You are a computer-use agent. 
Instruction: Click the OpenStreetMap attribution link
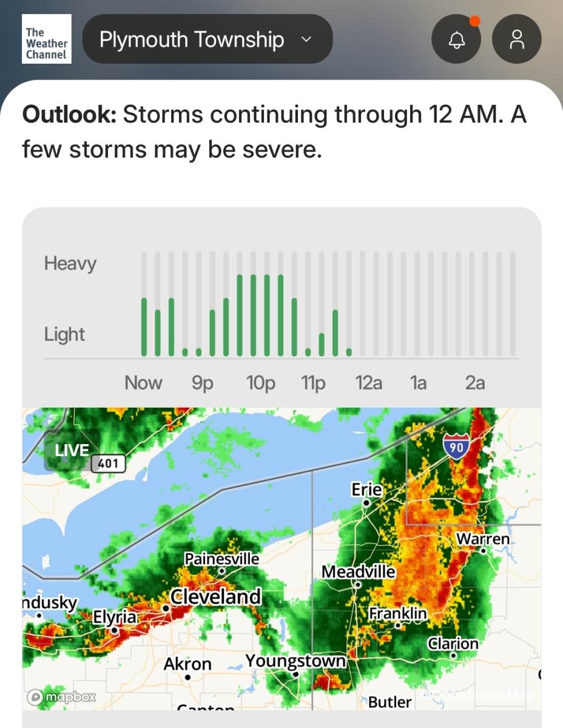[479, 695]
